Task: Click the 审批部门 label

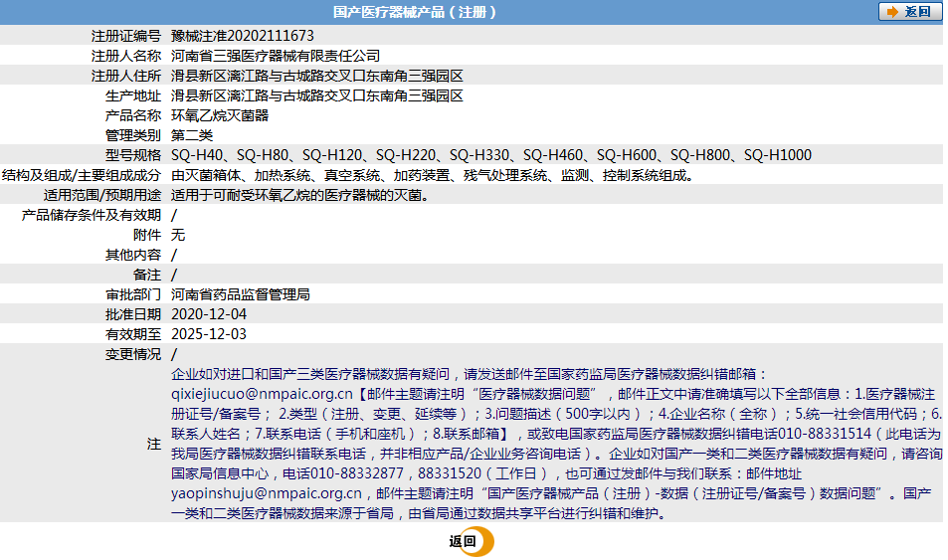Action: pyautogui.click(x=133, y=293)
